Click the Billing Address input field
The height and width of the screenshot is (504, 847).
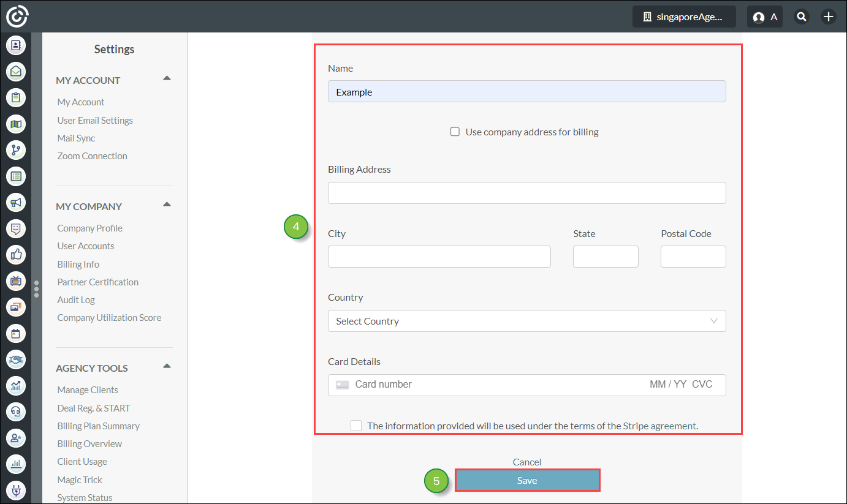(527, 193)
